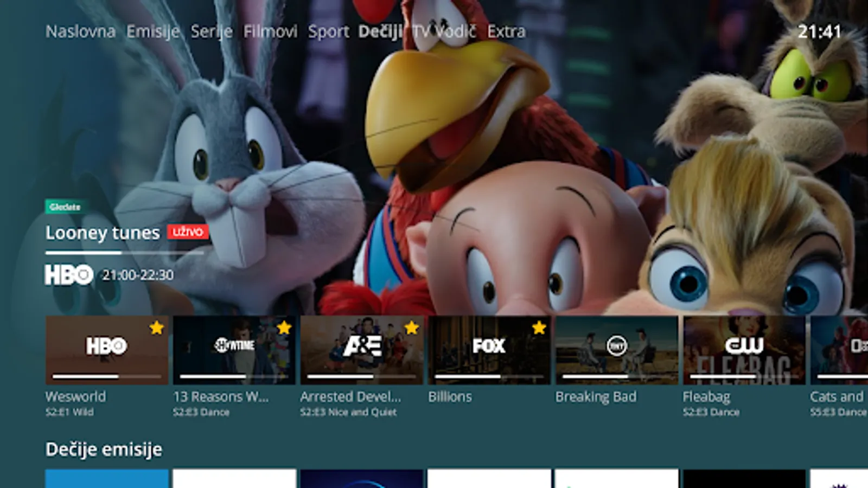Switch to the Filmovi section
This screenshot has width=868, height=488.
coord(270,31)
